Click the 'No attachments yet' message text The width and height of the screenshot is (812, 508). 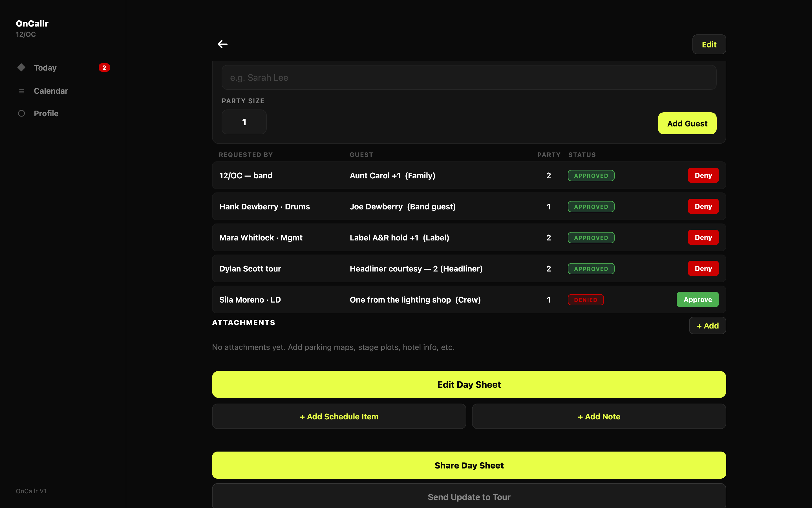[333, 347]
